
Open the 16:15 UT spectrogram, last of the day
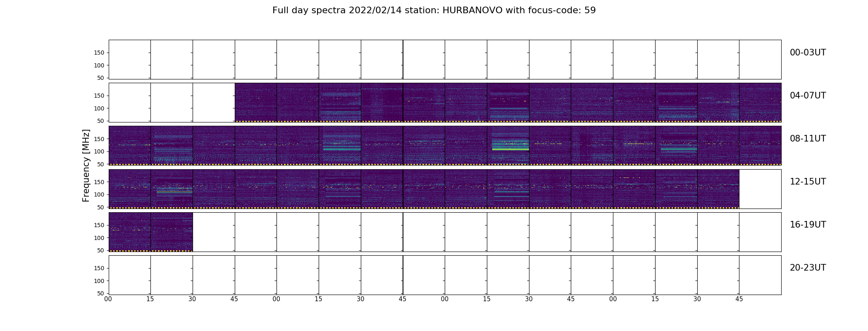click(x=172, y=232)
